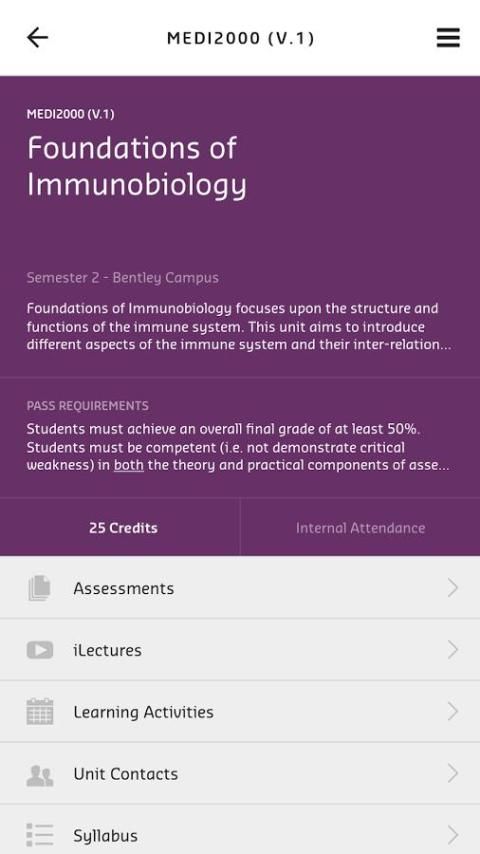This screenshot has height=854, width=480.
Task: Click the Assessments documents icon
Action: tap(39, 588)
